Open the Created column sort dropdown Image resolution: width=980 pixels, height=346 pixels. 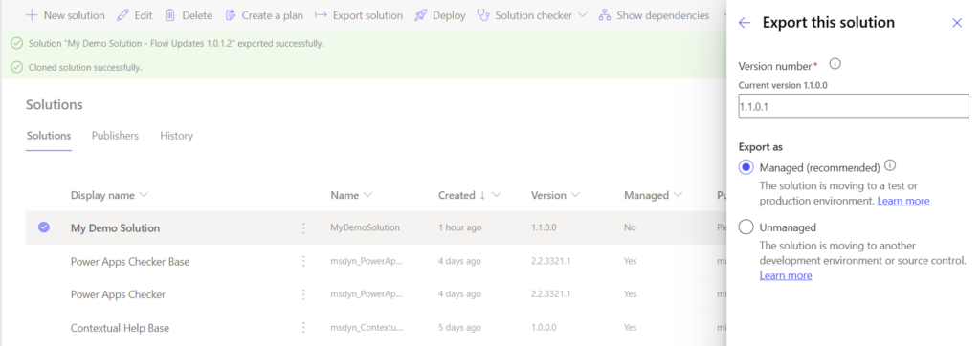497,195
